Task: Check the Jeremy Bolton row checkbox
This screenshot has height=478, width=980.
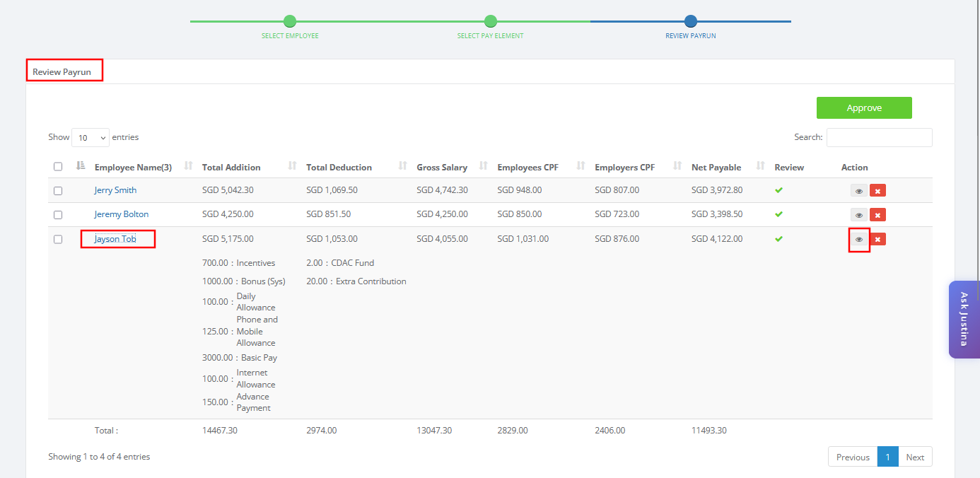Action: (58, 215)
